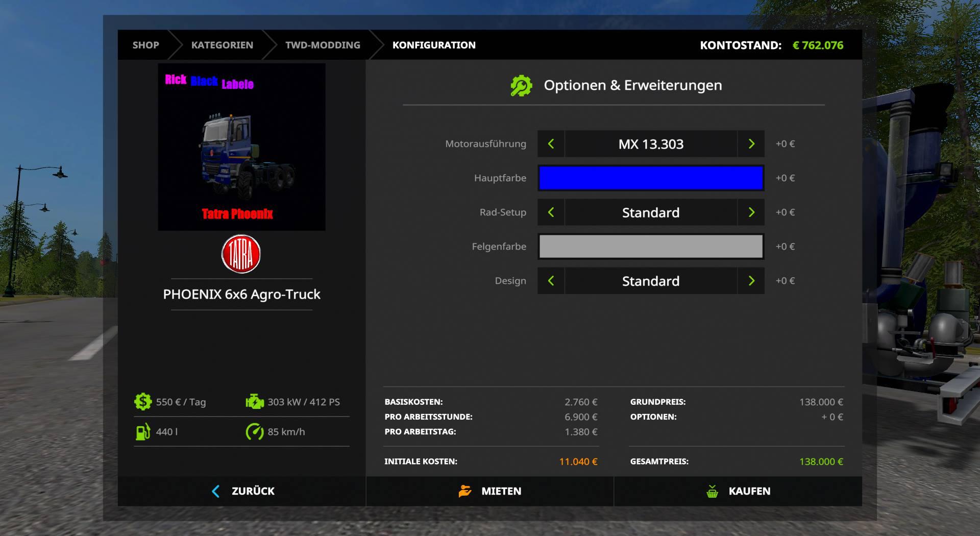Choose next Design variant
This screenshot has width=980, height=536.
tap(751, 281)
